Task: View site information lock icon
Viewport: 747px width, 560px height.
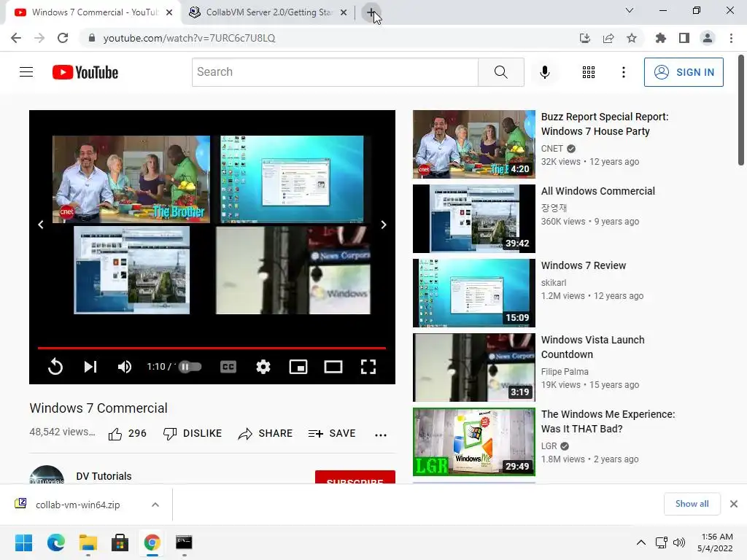Action: point(92,38)
